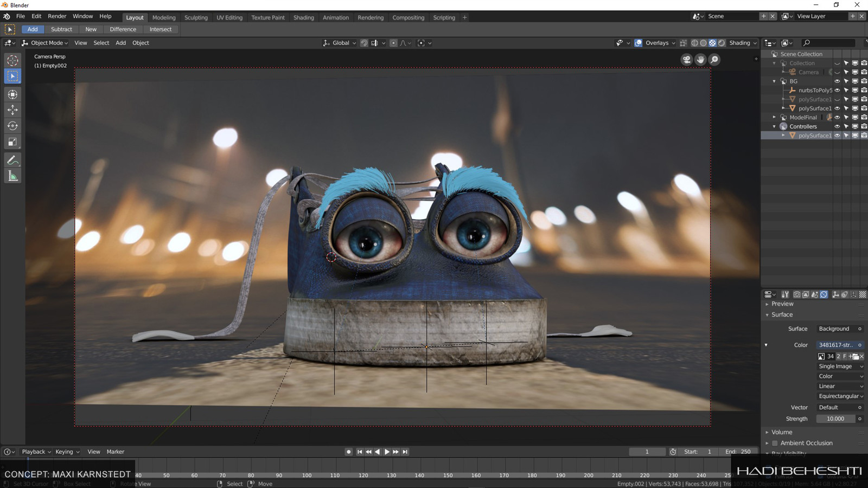
Task: Pick the Rotate tool
Action: click(x=12, y=126)
